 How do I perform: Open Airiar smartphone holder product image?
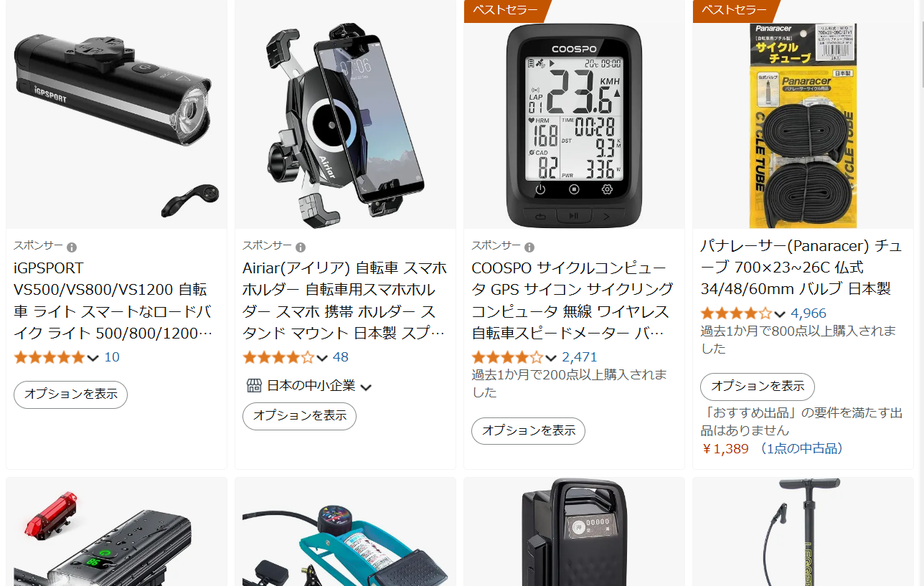tap(345, 115)
